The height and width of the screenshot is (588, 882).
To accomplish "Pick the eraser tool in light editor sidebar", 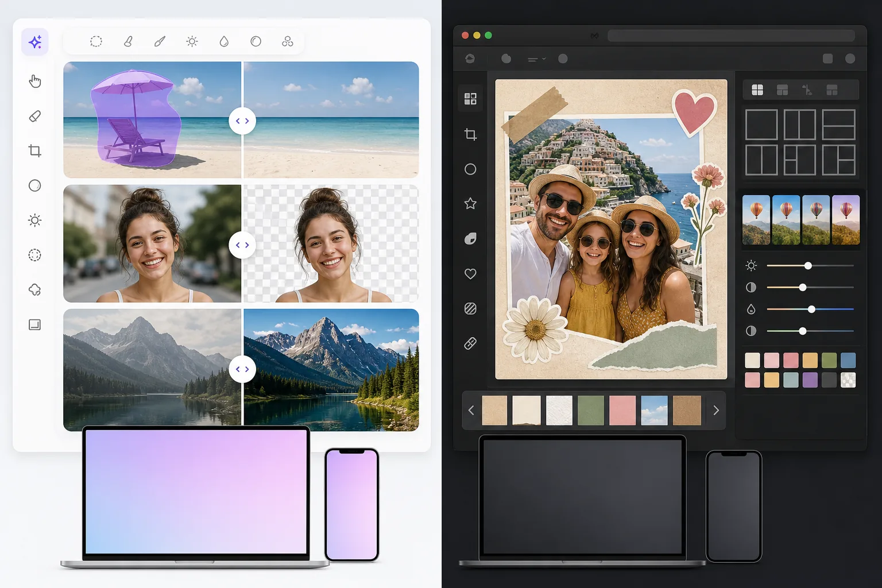I will pyautogui.click(x=35, y=116).
